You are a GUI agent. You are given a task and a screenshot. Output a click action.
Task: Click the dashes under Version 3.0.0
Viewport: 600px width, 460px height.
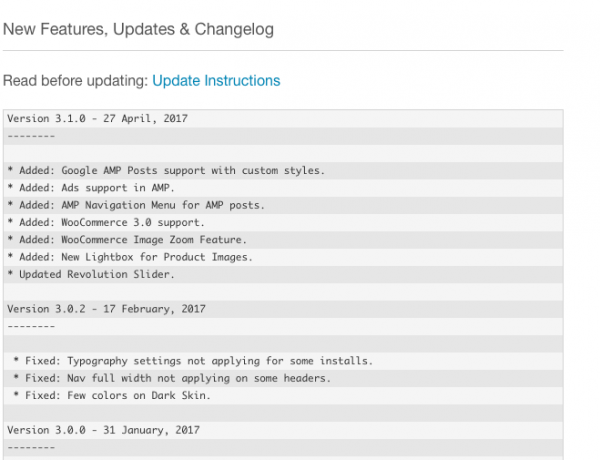[x=30, y=446]
